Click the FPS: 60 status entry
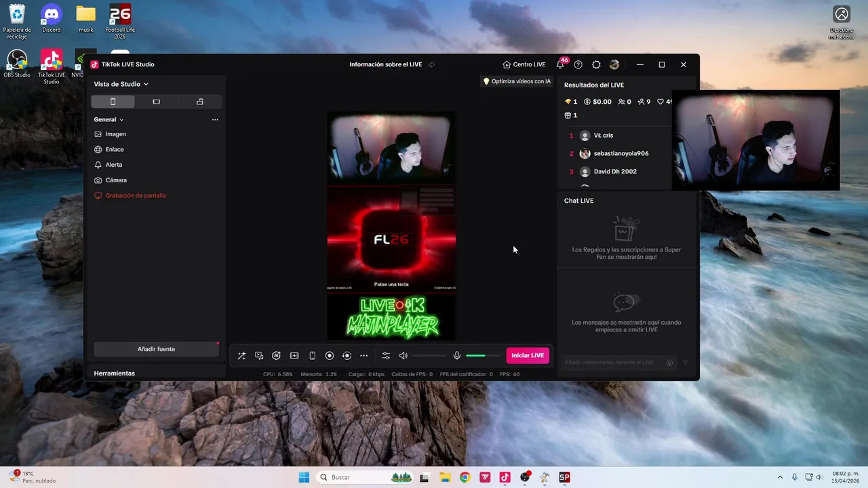 coord(509,374)
